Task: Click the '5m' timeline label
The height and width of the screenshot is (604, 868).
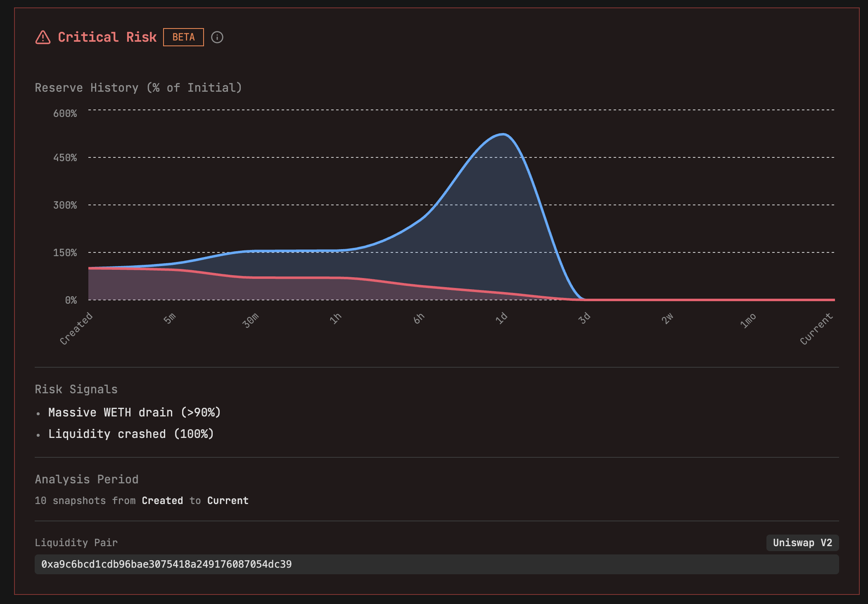Action: (x=170, y=319)
